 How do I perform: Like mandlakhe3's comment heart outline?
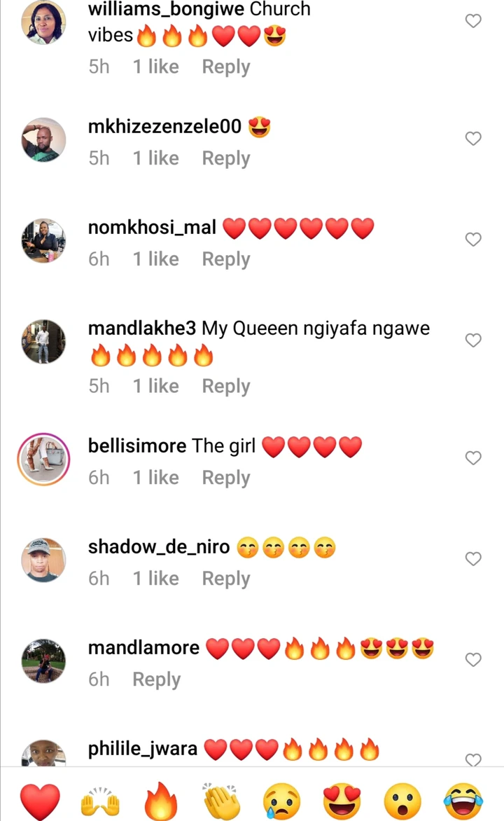pos(473,340)
